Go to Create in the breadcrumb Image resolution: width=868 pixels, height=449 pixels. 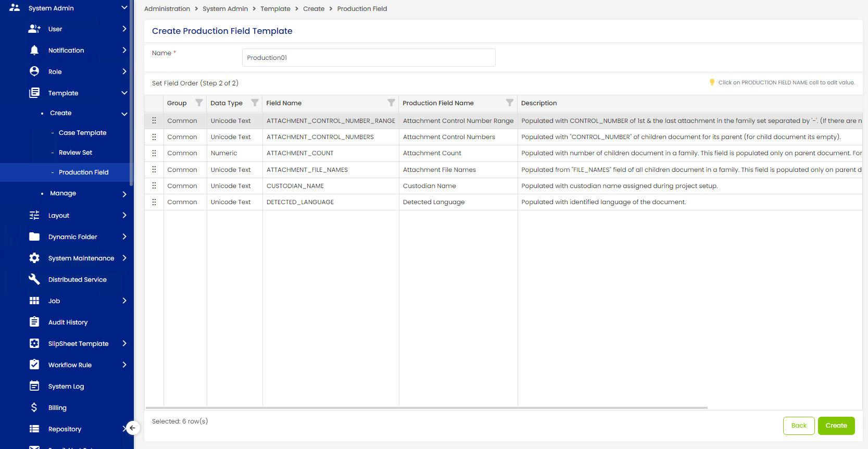point(313,9)
